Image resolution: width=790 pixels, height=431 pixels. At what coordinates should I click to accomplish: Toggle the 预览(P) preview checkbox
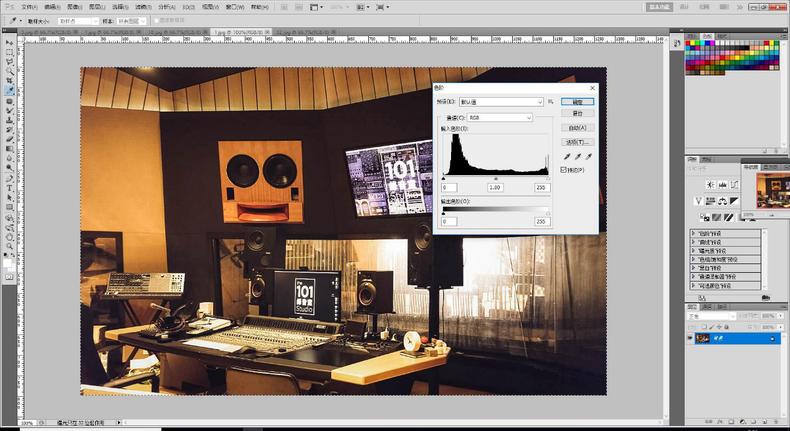565,170
